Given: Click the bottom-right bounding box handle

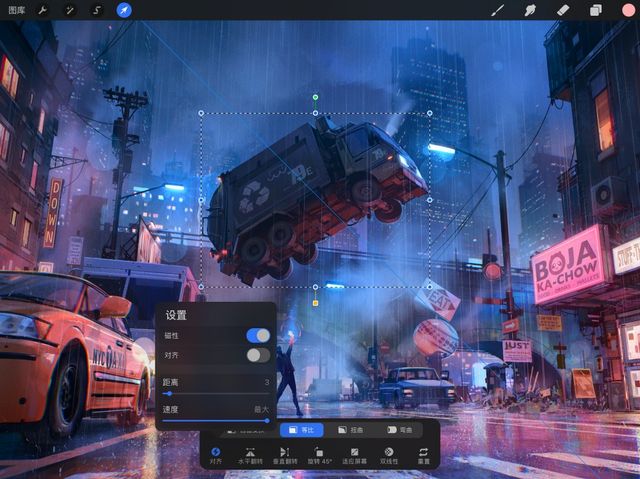Looking at the screenshot, I should [429, 287].
